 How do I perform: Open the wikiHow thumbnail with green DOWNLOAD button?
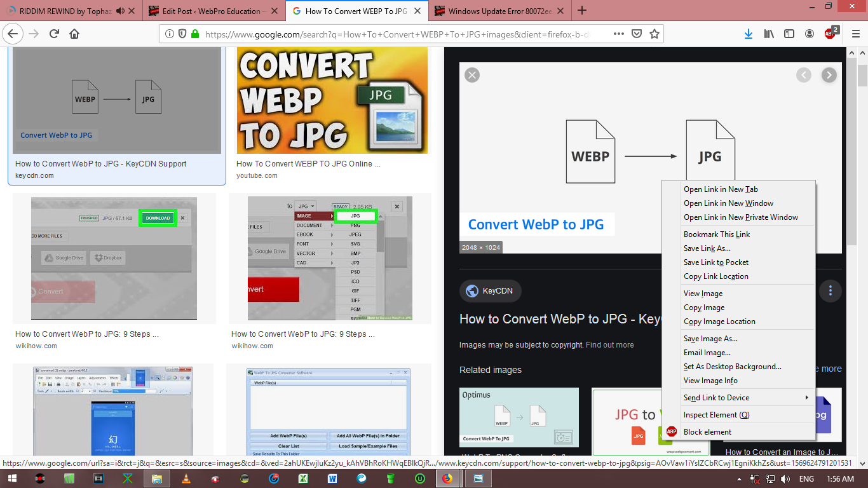click(x=114, y=258)
